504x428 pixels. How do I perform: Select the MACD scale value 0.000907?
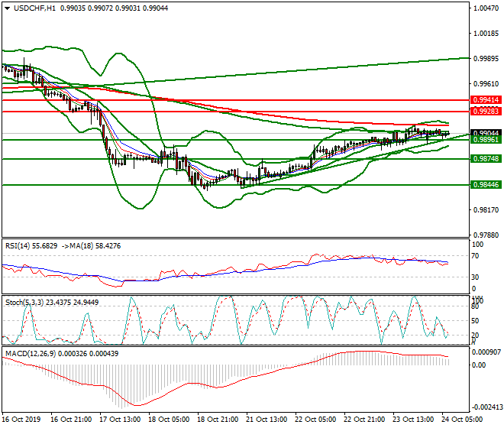486,352
